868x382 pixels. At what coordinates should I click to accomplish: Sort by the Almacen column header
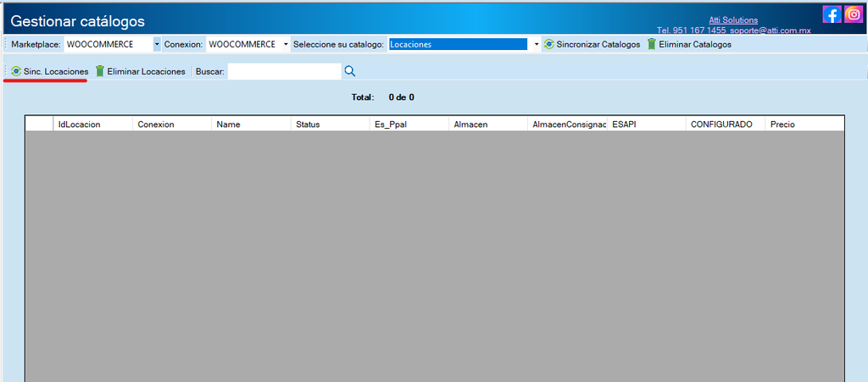(x=488, y=125)
